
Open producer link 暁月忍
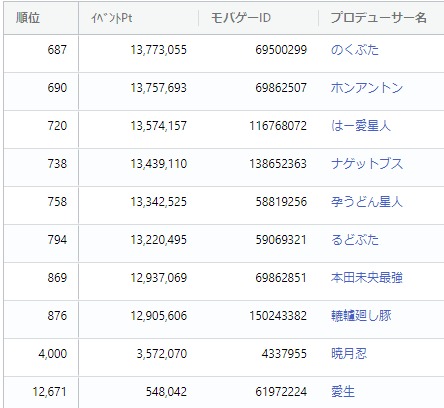[349, 354]
